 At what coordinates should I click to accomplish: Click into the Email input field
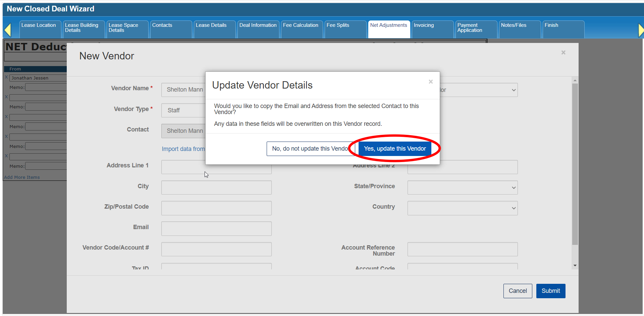click(216, 228)
